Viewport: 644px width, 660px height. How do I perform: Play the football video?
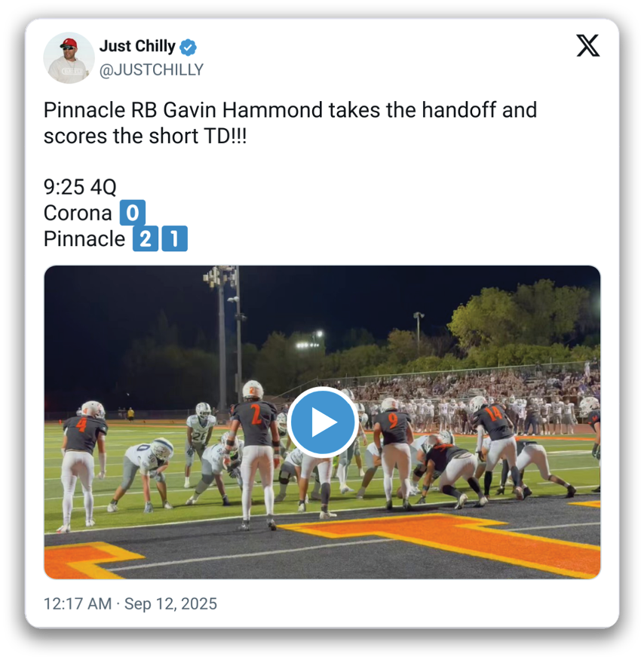323,422
